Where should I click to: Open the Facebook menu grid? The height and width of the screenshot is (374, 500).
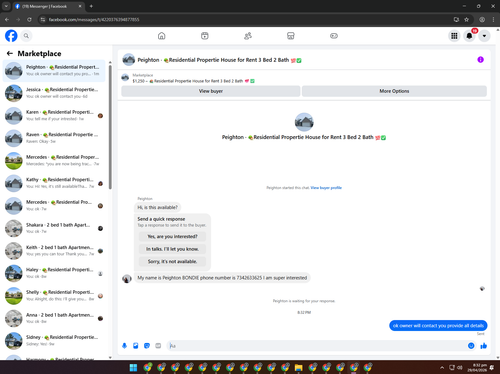(x=454, y=36)
